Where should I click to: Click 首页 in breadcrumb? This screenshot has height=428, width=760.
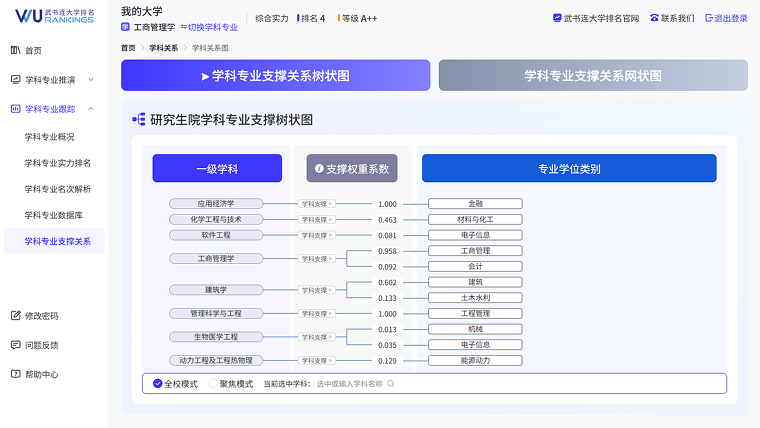(128, 48)
